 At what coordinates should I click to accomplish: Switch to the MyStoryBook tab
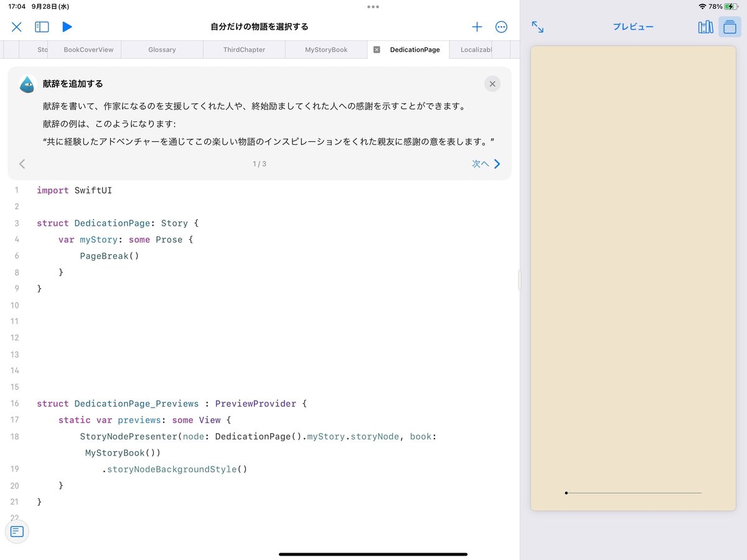point(326,50)
